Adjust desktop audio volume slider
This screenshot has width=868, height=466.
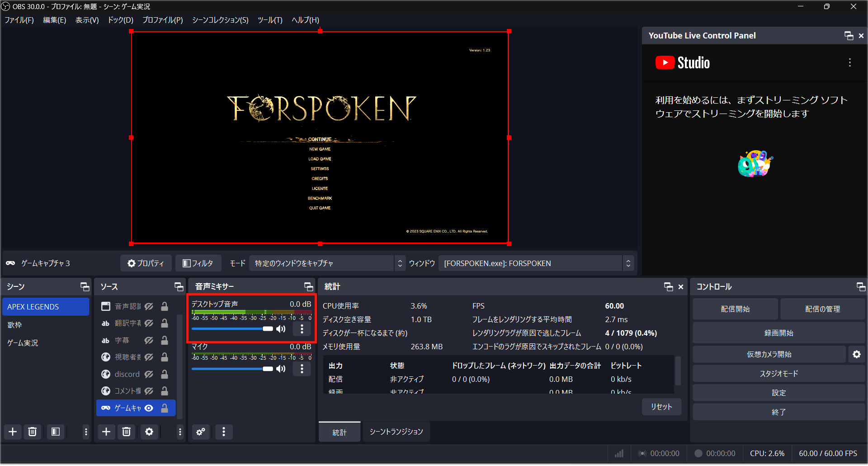[232, 329]
